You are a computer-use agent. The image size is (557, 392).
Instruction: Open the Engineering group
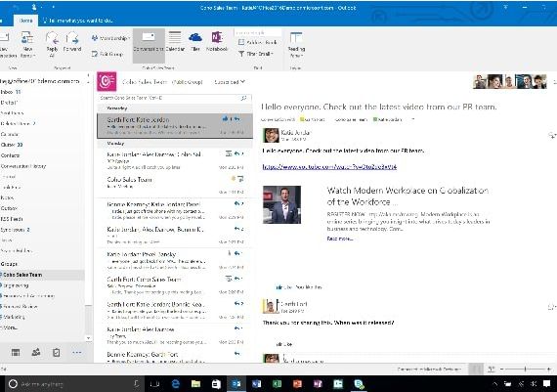coord(16,285)
